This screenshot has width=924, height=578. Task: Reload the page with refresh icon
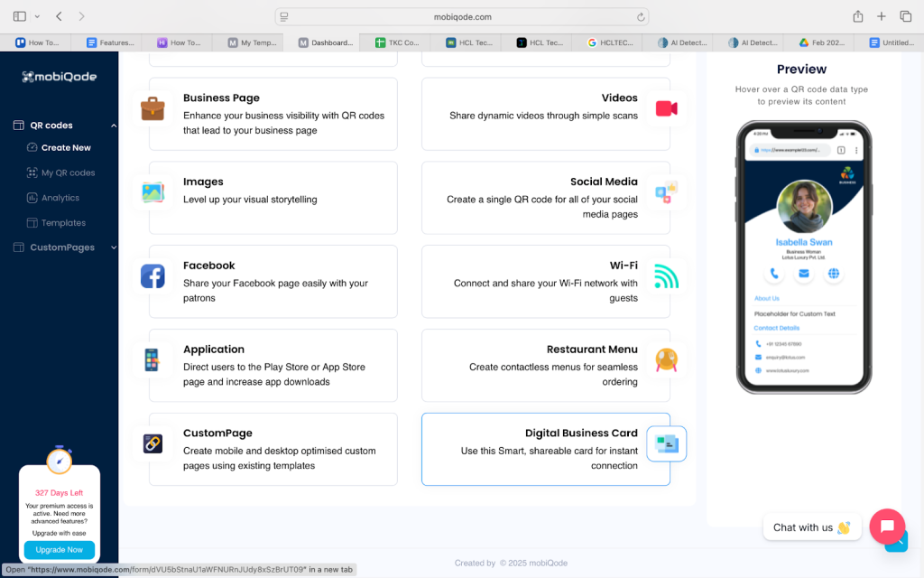pyautogui.click(x=641, y=16)
